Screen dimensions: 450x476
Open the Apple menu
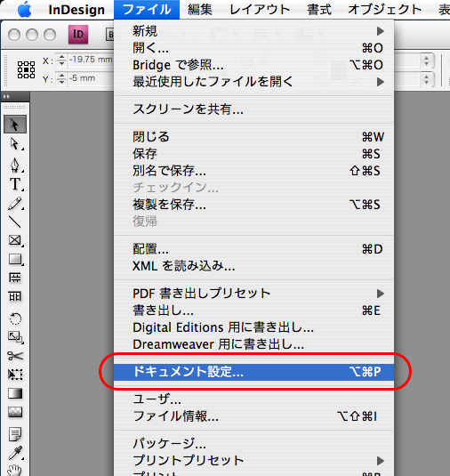(24, 10)
